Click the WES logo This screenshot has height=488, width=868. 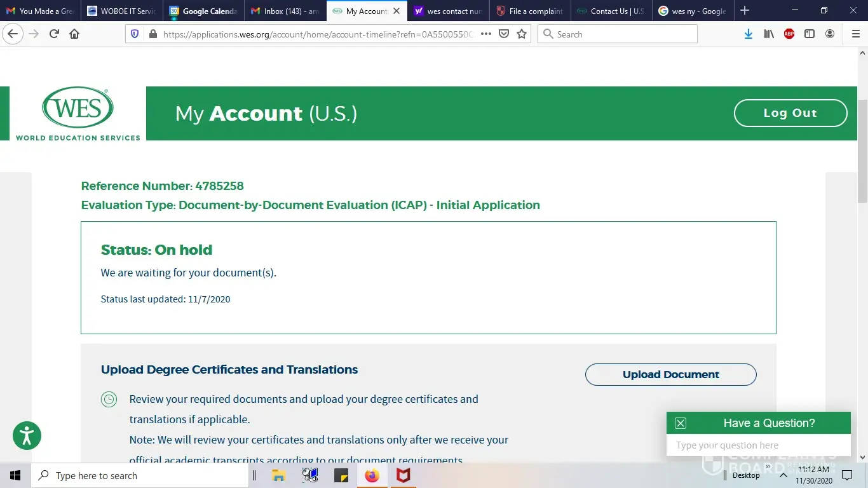click(x=78, y=114)
